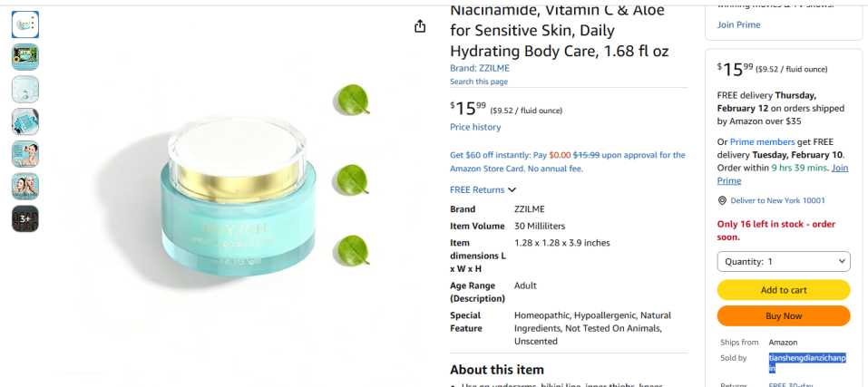Select the first product thumbnail

tap(25, 24)
